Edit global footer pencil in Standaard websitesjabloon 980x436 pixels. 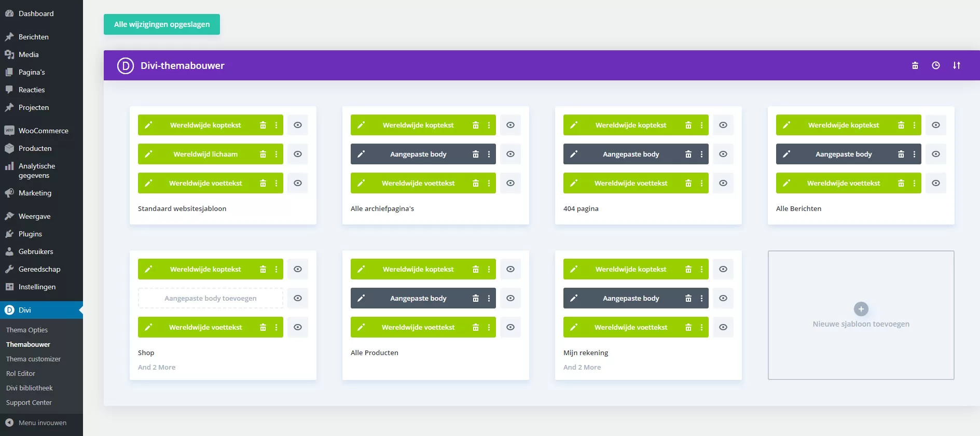click(148, 183)
